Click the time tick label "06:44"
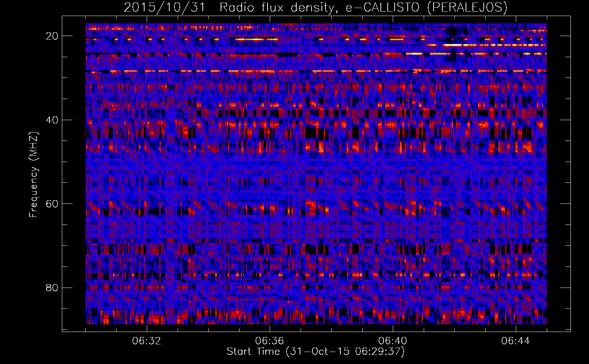This screenshot has width=589, height=364. tap(516, 341)
